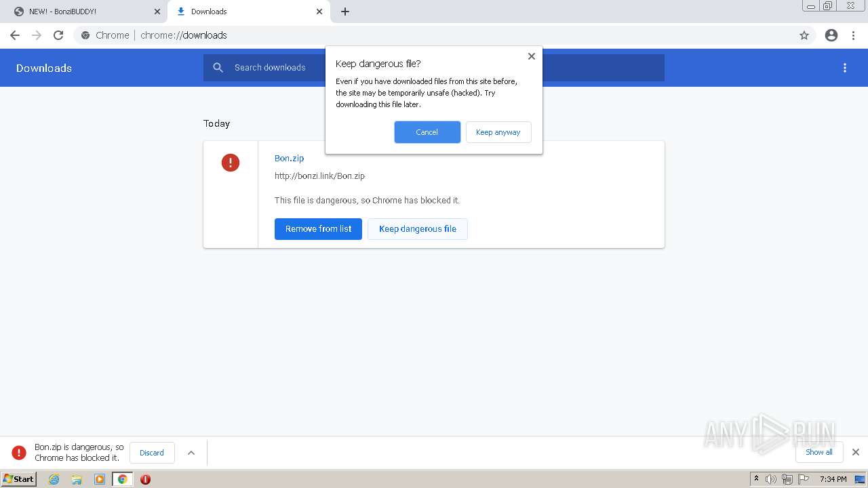Click the 'Bon.zip is dangerous' shelf message
Screen dimensions: 868x488
pos(79,452)
